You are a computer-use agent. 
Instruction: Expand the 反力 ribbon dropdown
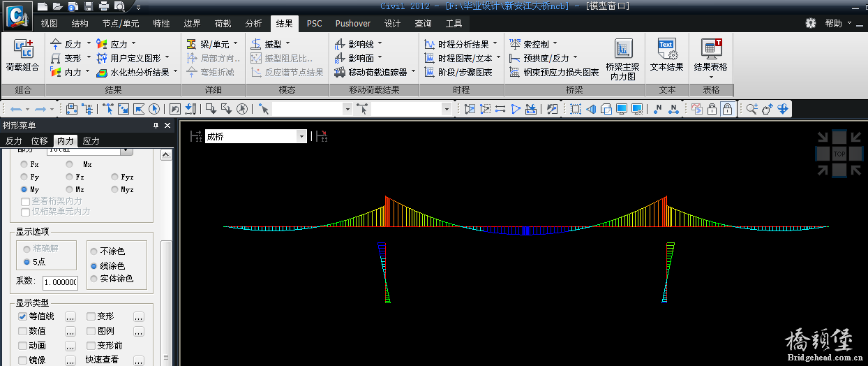[89, 44]
